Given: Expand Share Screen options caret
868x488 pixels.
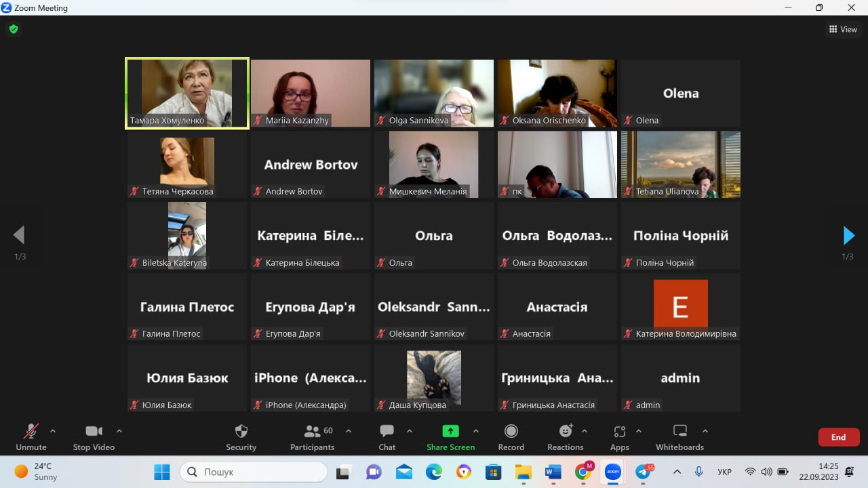Looking at the screenshot, I should point(476,430).
